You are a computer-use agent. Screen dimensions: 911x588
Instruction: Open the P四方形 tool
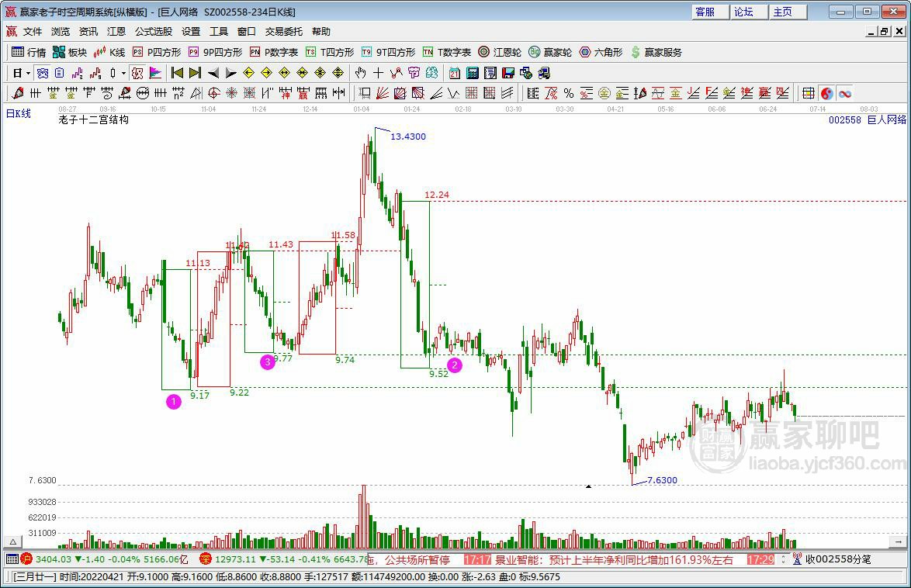(x=157, y=52)
